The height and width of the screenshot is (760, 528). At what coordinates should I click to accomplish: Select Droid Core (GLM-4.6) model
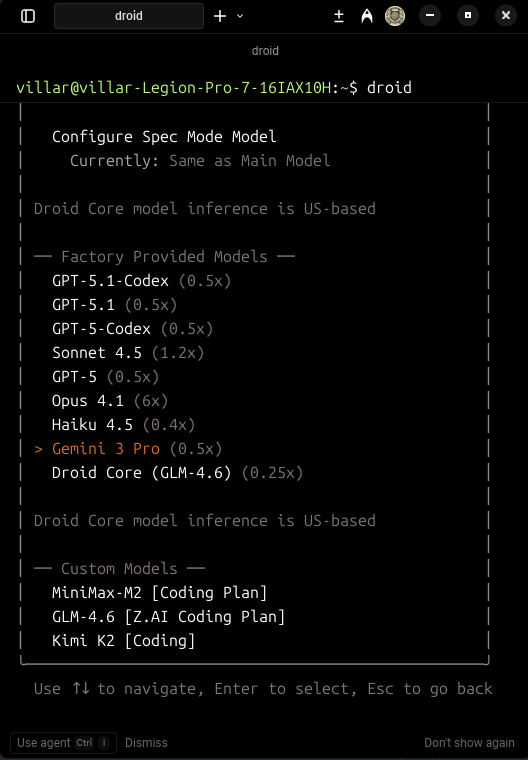[177, 473]
